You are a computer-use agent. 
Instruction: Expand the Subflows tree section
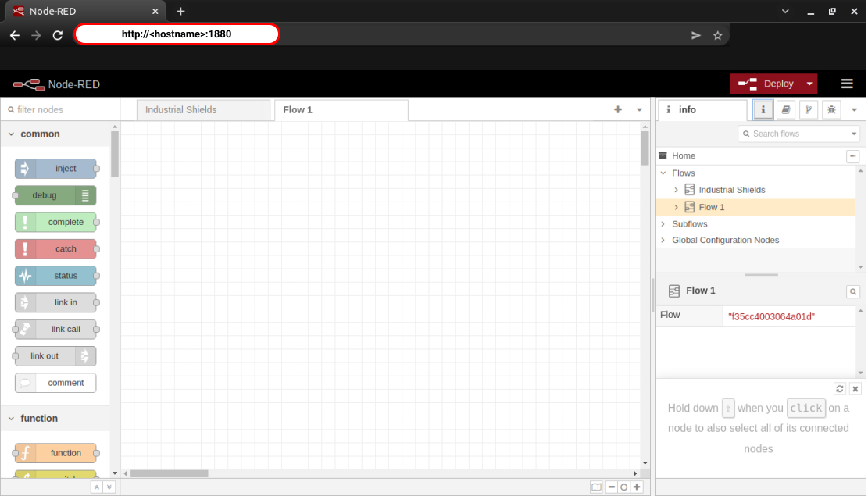pyautogui.click(x=663, y=224)
